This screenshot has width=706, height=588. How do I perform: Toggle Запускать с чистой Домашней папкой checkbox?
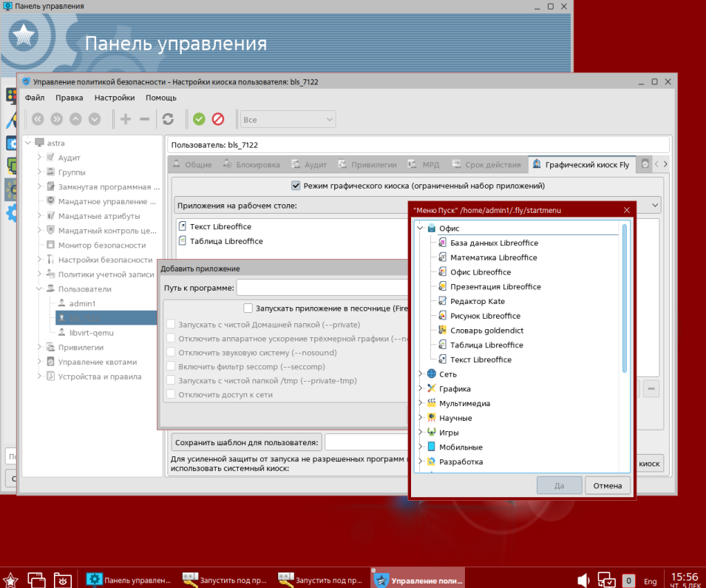click(171, 325)
